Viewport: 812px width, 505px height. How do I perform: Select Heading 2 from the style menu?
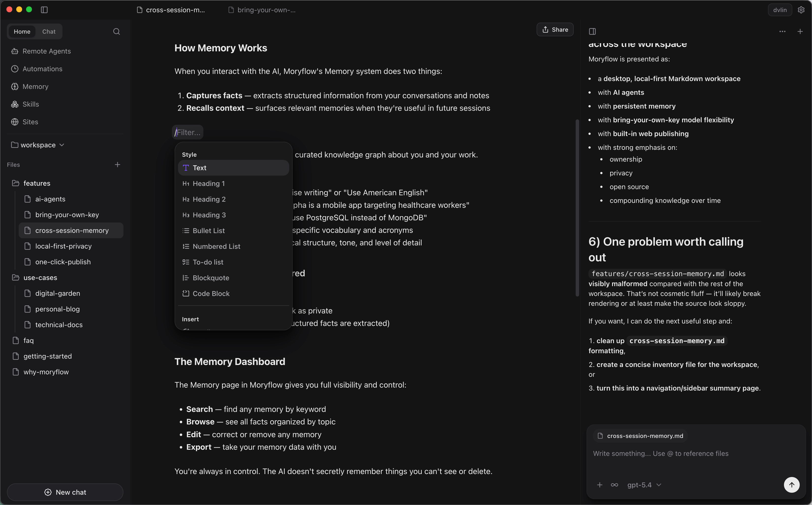(x=209, y=199)
